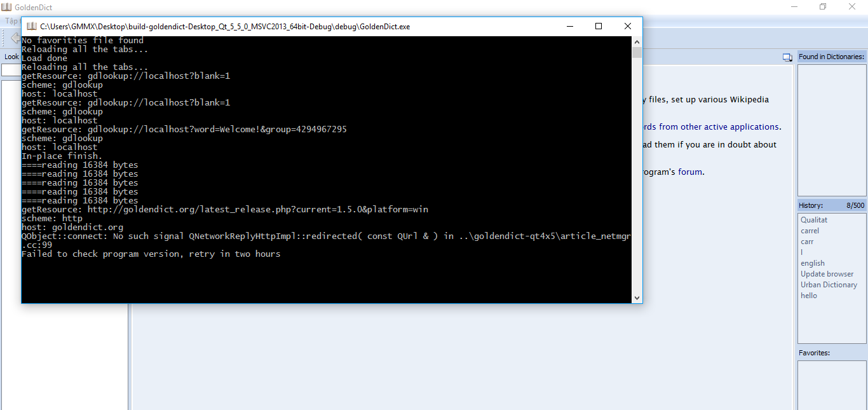
Task: Close the console window
Action: coord(627,26)
